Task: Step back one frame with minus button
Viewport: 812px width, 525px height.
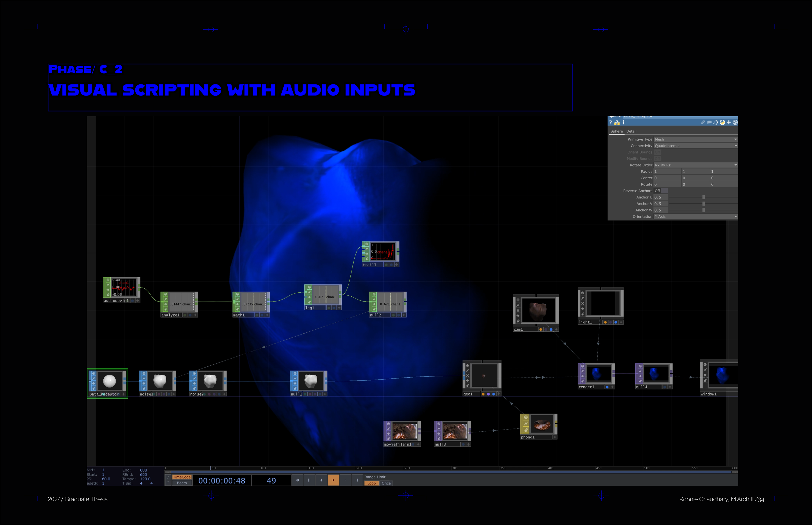Action: click(345, 480)
